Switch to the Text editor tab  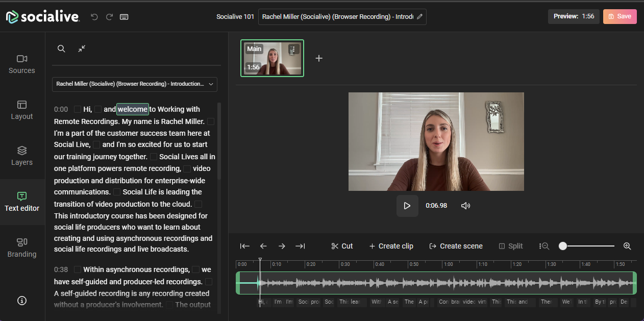[22, 202]
